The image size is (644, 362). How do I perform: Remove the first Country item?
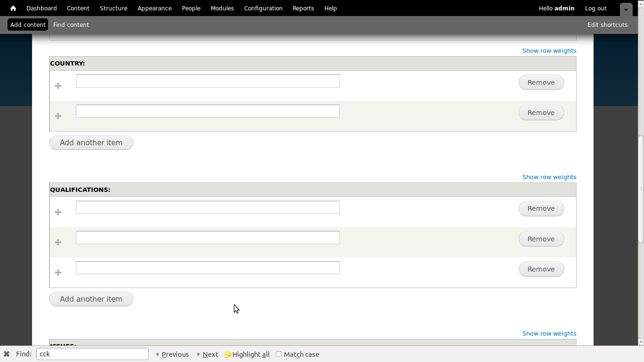[541, 82]
